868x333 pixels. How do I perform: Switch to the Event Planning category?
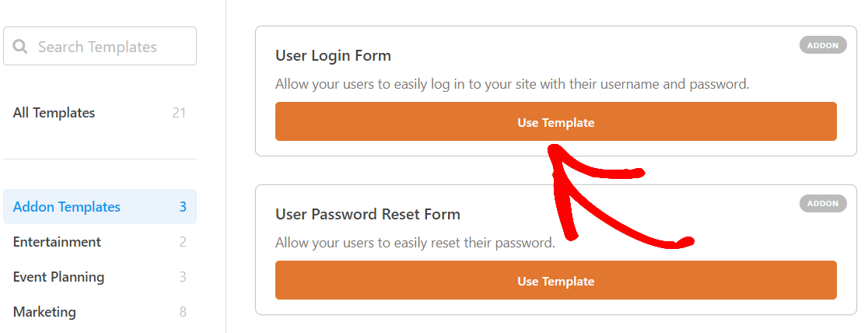58,277
